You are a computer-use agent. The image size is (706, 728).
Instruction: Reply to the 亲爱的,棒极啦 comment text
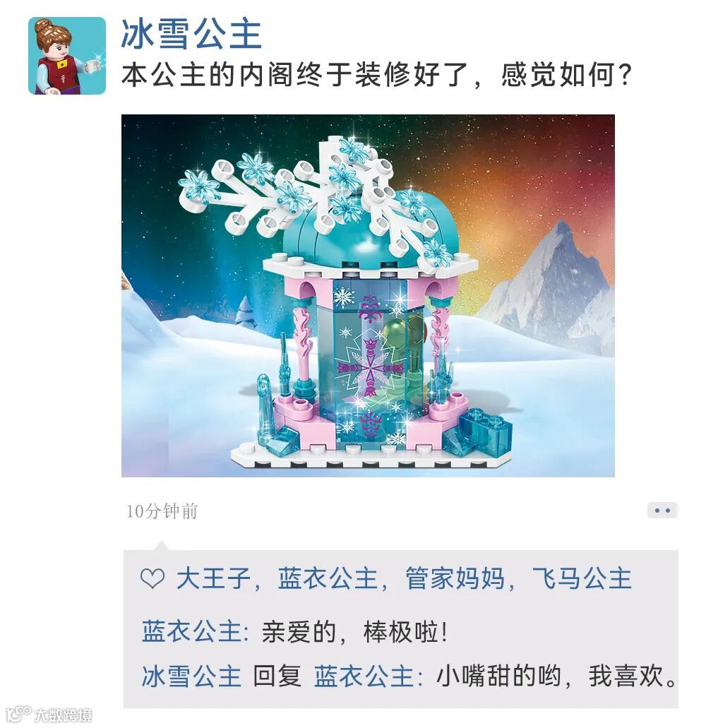coord(354,631)
